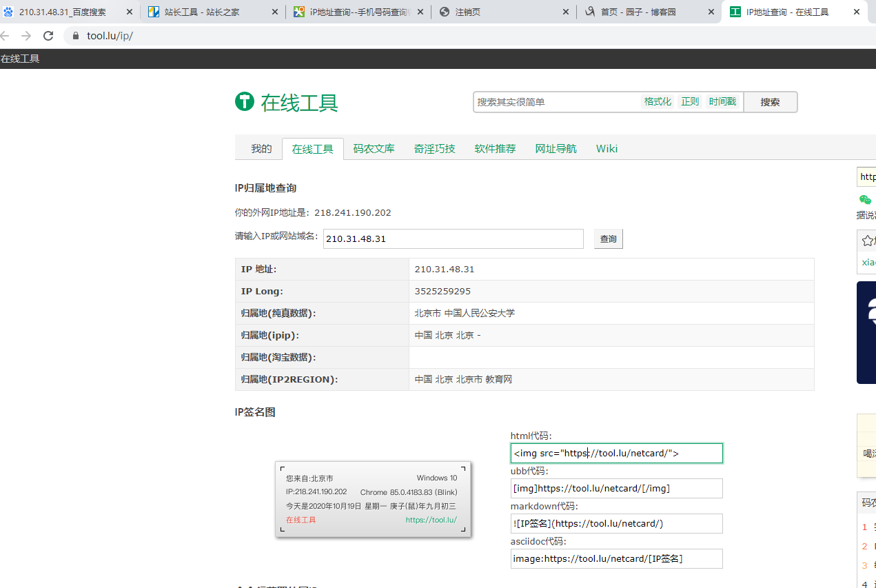Viewport: 876px width, 588px height.
Task: Click the IP Long value 3525259295
Action: click(443, 291)
